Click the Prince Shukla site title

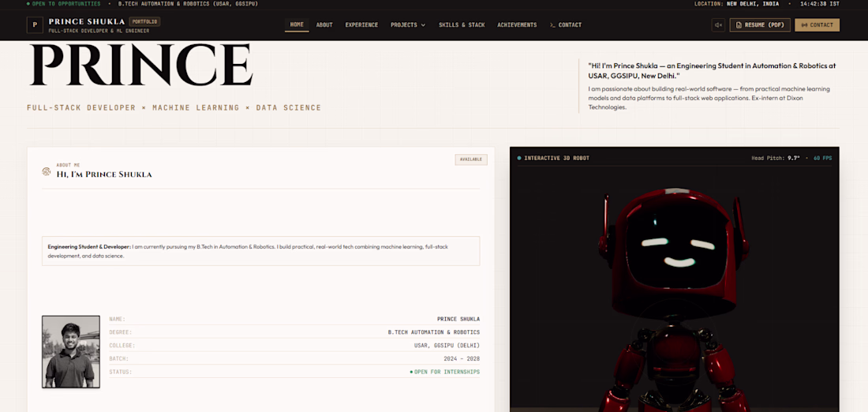coord(86,21)
